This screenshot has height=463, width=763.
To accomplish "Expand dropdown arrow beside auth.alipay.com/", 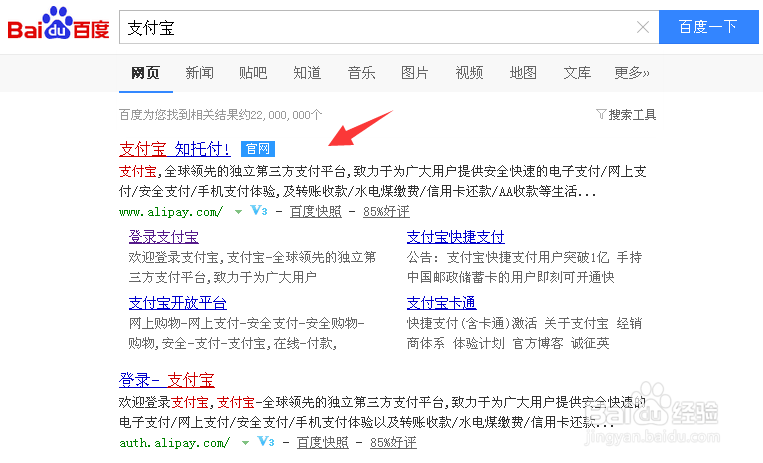I will pos(245,443).
